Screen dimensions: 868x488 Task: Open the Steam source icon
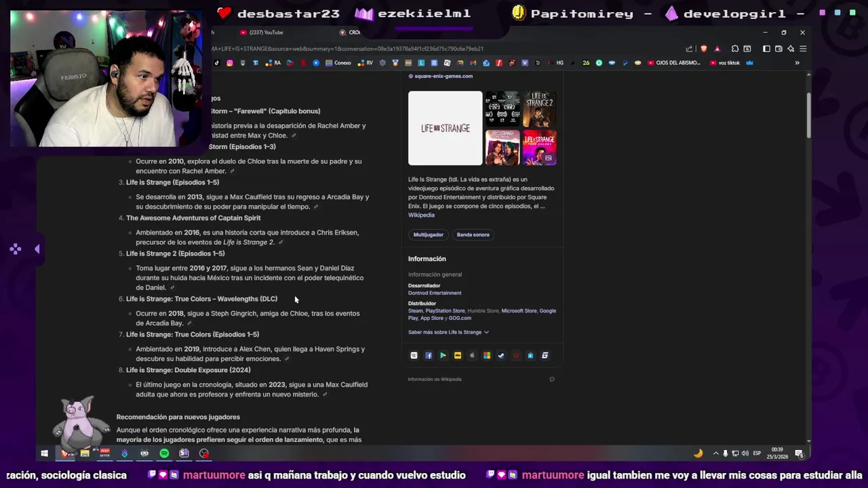coord(501,355)
